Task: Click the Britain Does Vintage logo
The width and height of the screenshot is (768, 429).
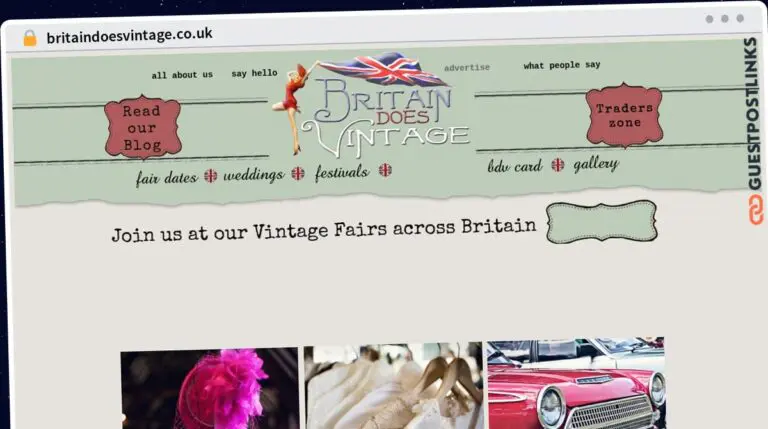Action: (372, 105)
